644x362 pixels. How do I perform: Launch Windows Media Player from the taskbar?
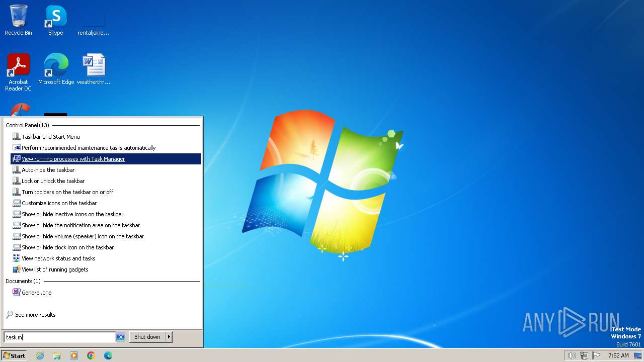[74, 355]
